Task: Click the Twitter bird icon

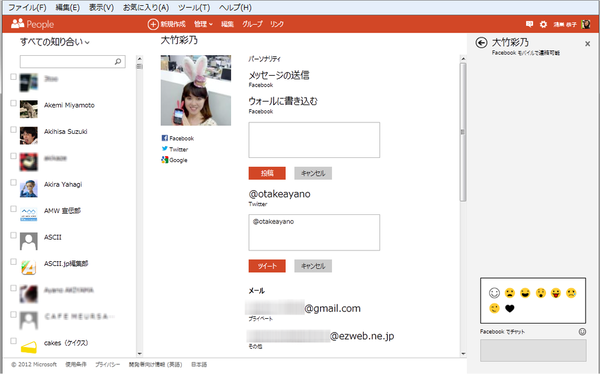Action: [x=165, y=149]
